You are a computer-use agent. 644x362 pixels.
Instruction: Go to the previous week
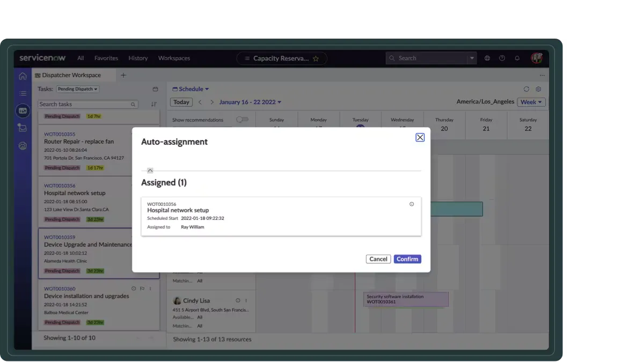tap(200, 102)
